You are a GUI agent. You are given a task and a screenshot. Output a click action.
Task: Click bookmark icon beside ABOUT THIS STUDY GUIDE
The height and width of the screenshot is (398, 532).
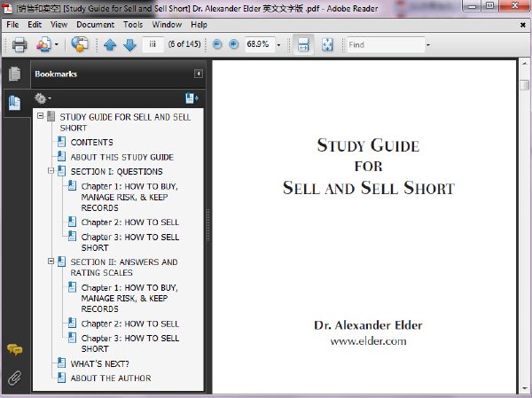(61, 156)
